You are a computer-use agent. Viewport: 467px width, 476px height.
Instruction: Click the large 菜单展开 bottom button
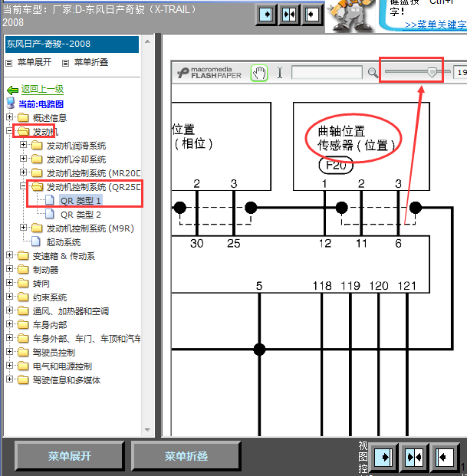click(70, 456)
